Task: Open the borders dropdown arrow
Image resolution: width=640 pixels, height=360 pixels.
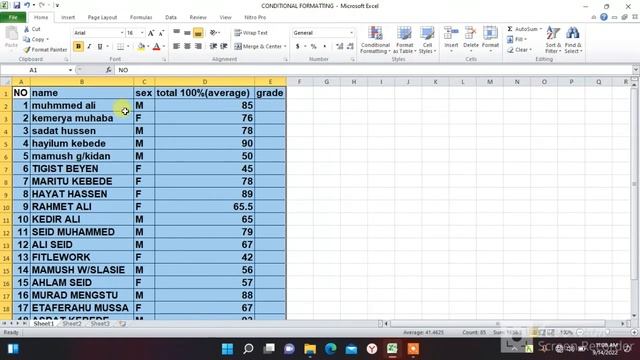Action: (128, 47)
